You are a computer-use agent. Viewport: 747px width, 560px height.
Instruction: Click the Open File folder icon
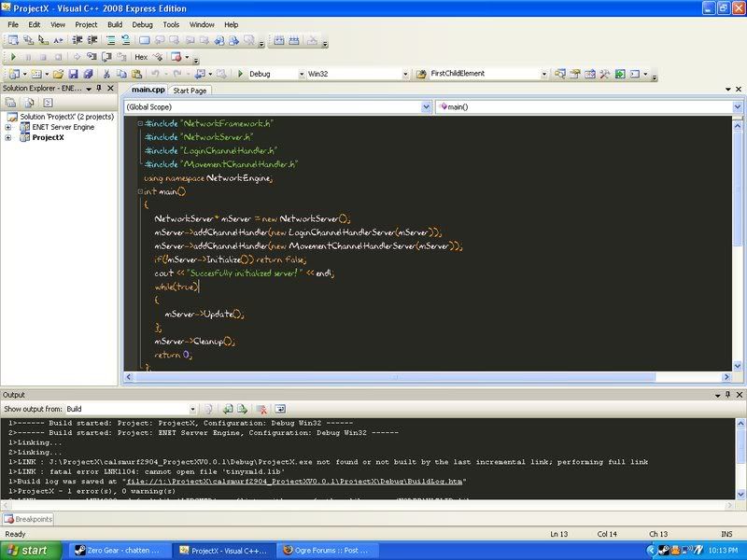(x=58, y=74)
